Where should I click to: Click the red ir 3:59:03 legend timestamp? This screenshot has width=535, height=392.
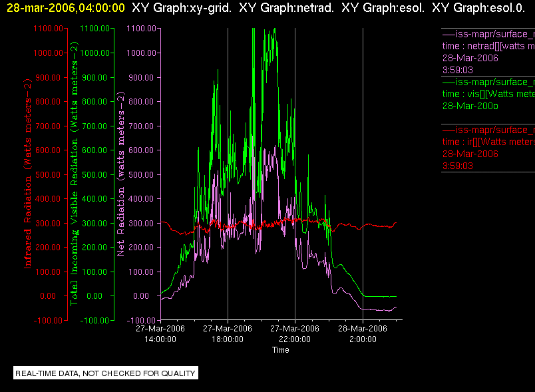click(458, 166)
